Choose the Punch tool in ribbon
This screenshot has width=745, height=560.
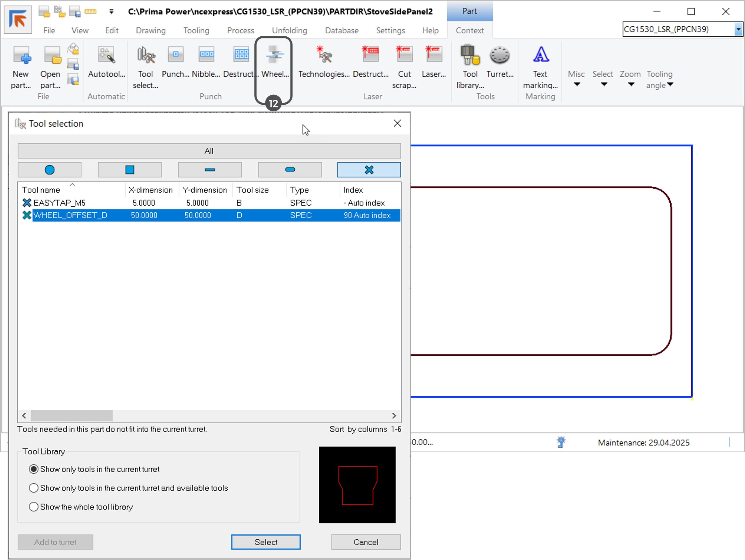(175, 62)
